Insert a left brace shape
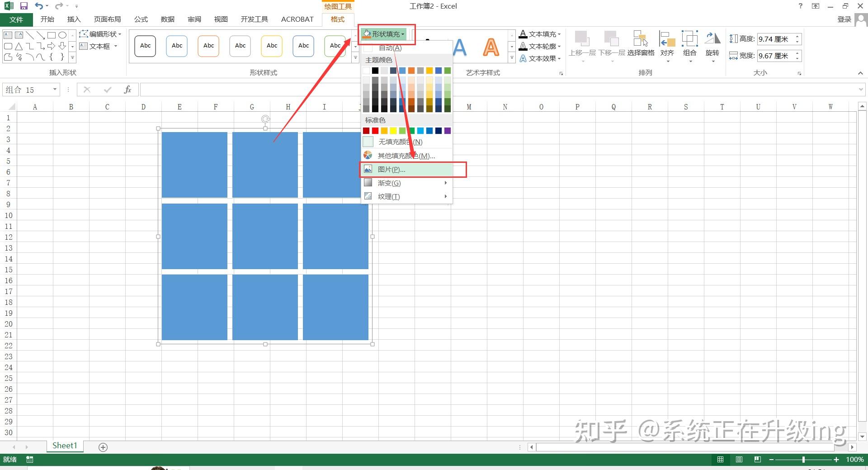 click(x=51, y=57)
